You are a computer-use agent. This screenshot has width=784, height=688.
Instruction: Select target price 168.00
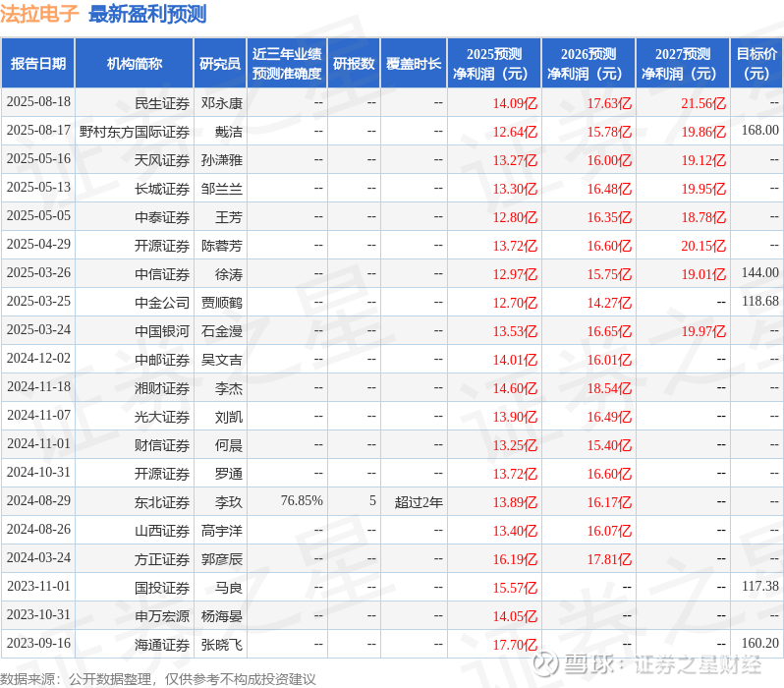point(760,130)
